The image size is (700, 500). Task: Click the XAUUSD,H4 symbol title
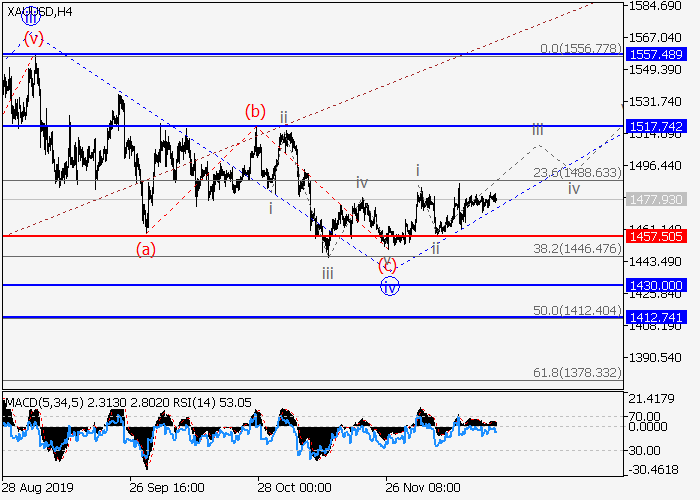(37, 12)
